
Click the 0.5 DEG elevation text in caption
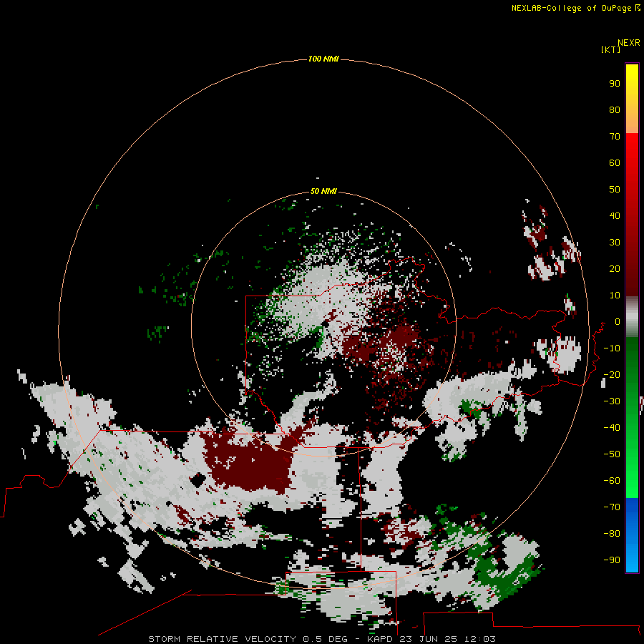coord(326,639)
